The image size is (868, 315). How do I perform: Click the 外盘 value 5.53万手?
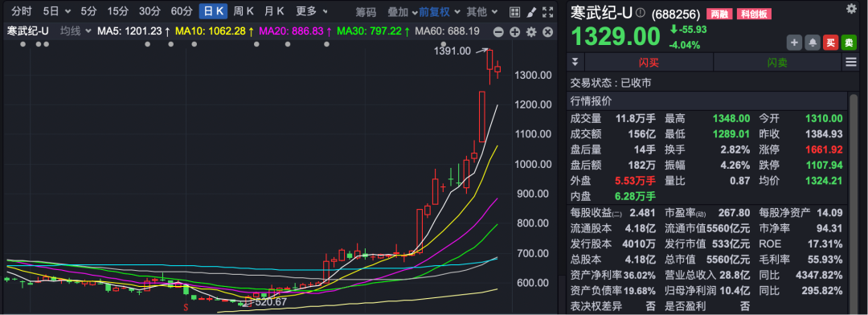pyautogui.click(x=635, y=181)
